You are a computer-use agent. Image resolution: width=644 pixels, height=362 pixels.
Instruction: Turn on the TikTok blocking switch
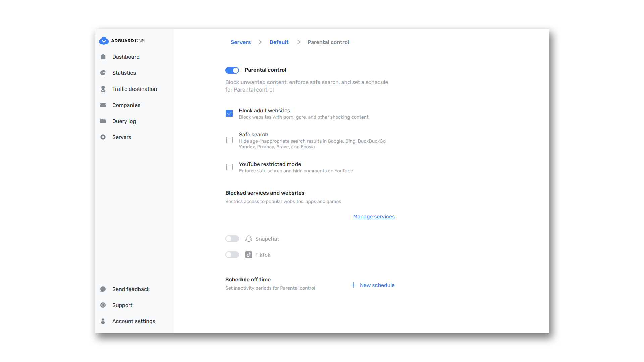click(x=232, y=255)
